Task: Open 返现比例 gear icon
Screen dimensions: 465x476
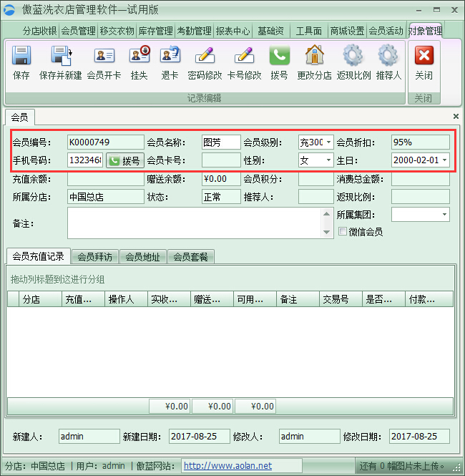Action: click(353, 57)
